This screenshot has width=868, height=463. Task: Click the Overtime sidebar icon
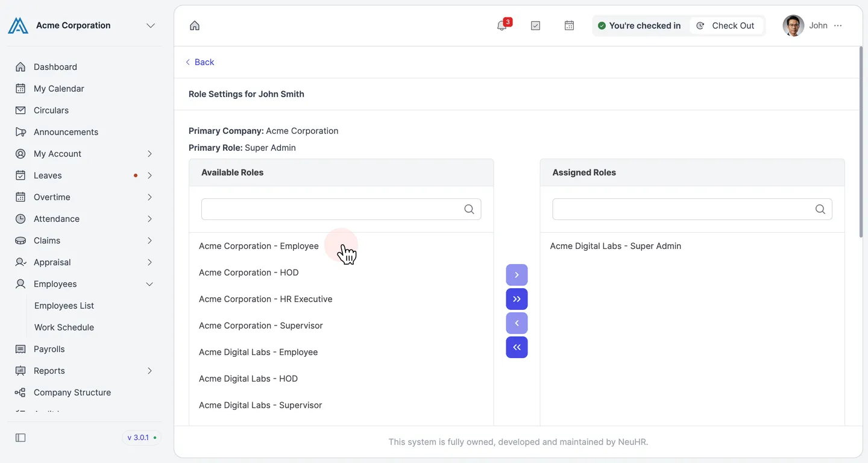click(x=20, y=197)
